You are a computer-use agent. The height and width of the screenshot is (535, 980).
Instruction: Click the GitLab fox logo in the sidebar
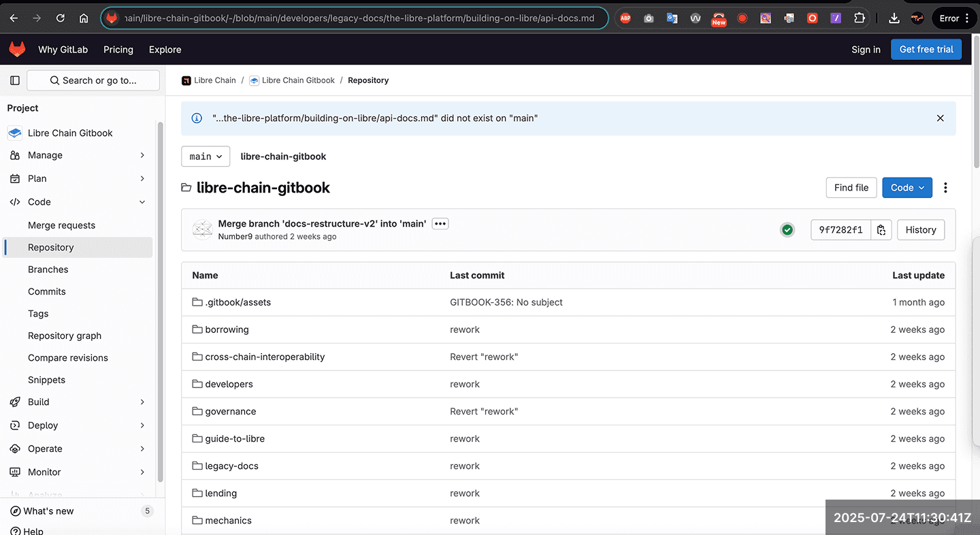[16, 49]
